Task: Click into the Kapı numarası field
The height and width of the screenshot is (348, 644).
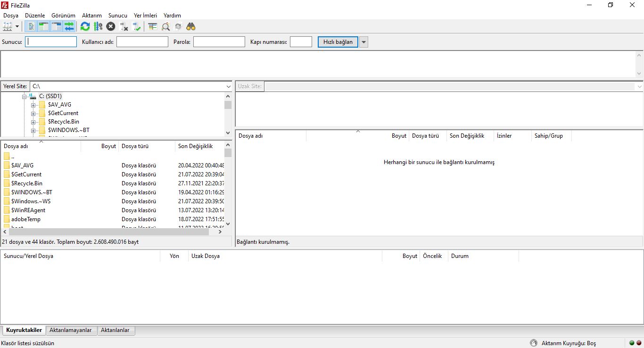Action: point(301,42)
